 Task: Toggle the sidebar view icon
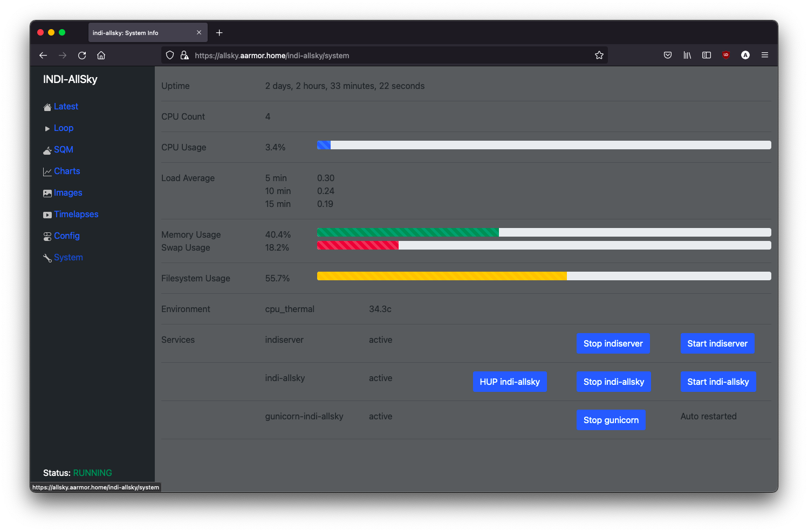[x=707, y=55]
